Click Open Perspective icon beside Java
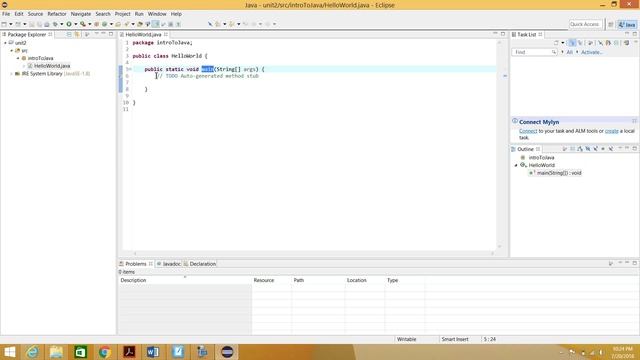This screenshot has height=360, width=640. [611, 24]
